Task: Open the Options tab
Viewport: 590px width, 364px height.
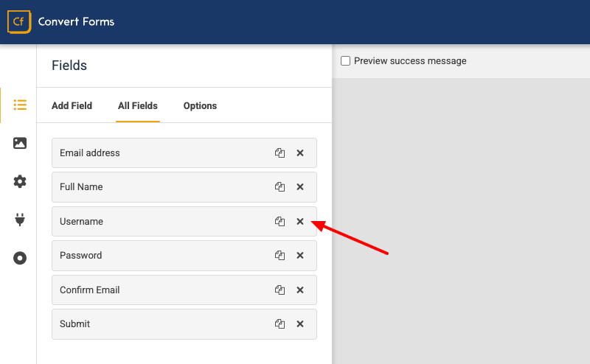Action: pos(200,105)
